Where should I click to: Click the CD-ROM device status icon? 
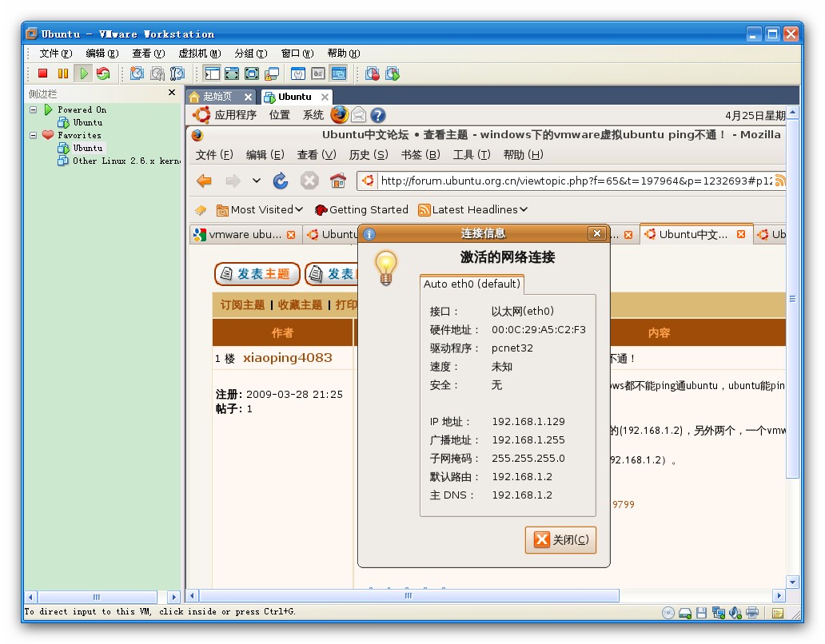point(668,613)
